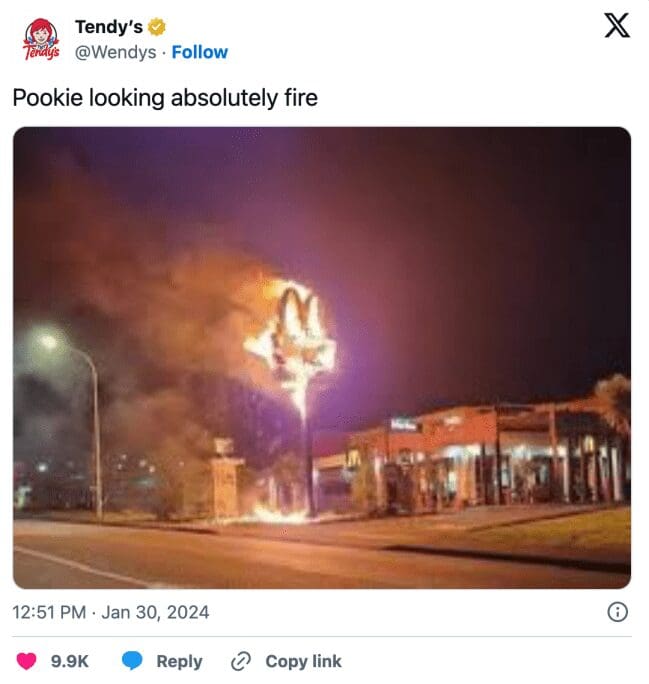Open the burning golden arches sign photo
Viewport: 649px width, 684px height.
click(322, 358)
